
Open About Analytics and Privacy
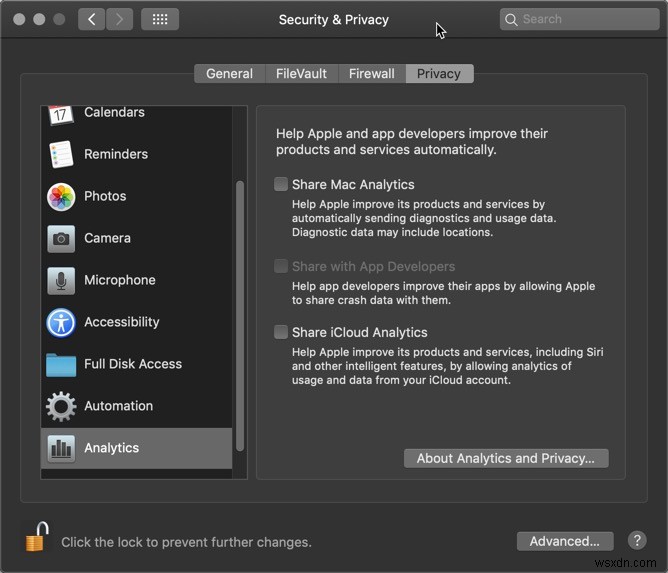[x=506, y=458]
